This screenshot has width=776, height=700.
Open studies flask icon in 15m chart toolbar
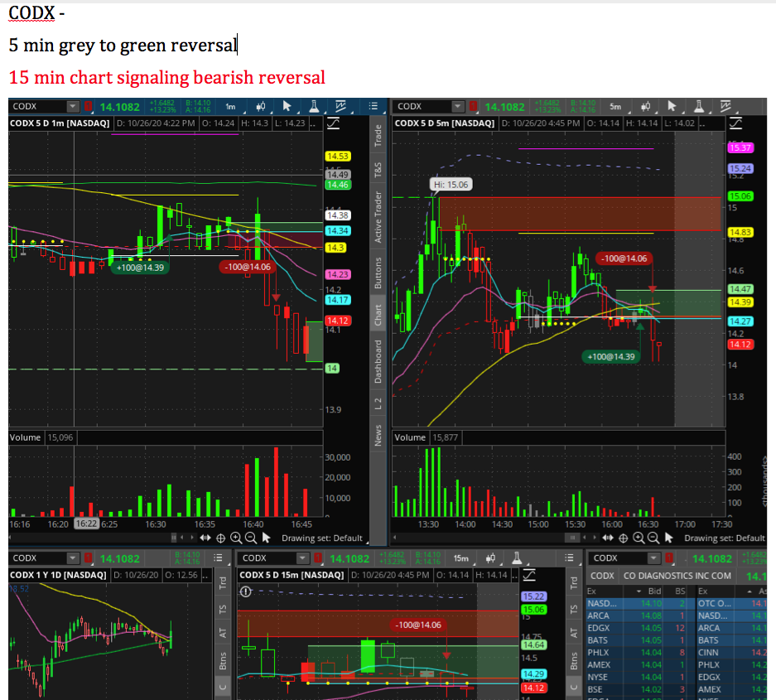(x=517, y=558)
